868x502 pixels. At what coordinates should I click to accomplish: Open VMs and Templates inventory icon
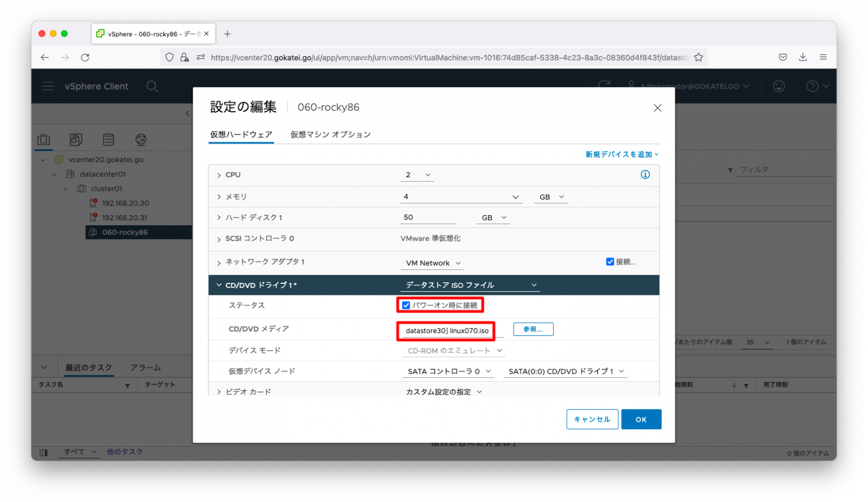coord(76,139)
